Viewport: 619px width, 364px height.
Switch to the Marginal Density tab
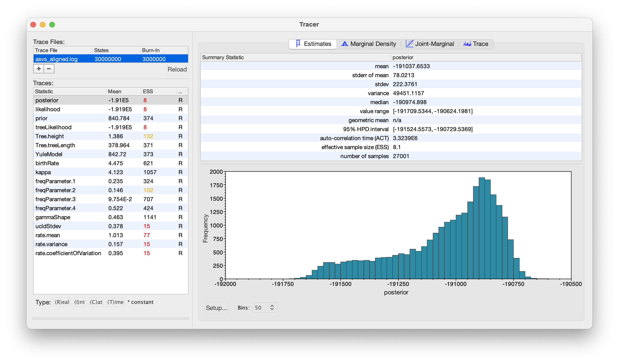coord(369,44)
